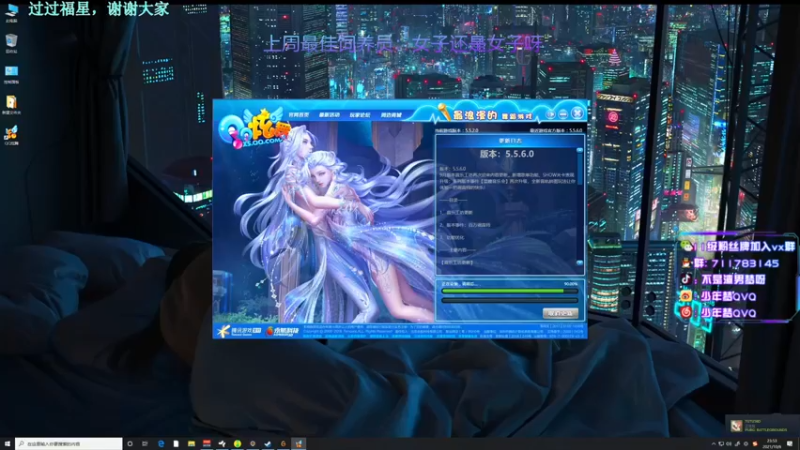800x450 pixels.
Task: Click the 版本: 5.5.6.0 heading text
Action: pyautogui.click(x=507, y=154)
